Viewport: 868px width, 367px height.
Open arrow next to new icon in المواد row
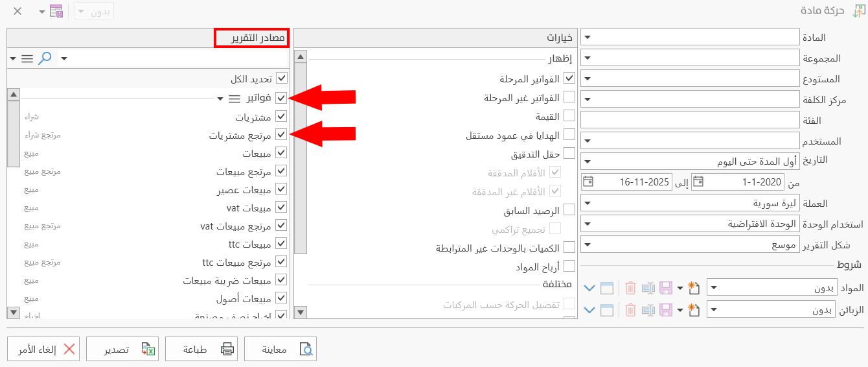(680, 289)
